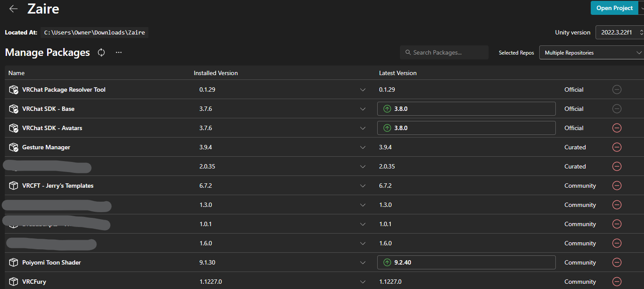
Task: Open version dropdown on the 1.3.0 row
Action: pos(363,205)
